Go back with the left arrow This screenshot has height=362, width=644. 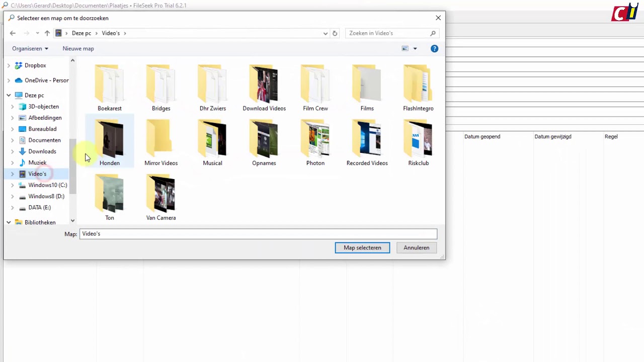coord(13,33)
